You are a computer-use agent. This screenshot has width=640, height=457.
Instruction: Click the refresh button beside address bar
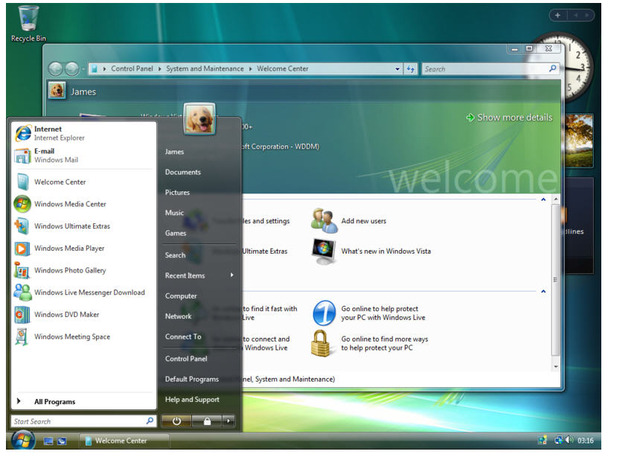pyautogui.click(x=411, y=69)
